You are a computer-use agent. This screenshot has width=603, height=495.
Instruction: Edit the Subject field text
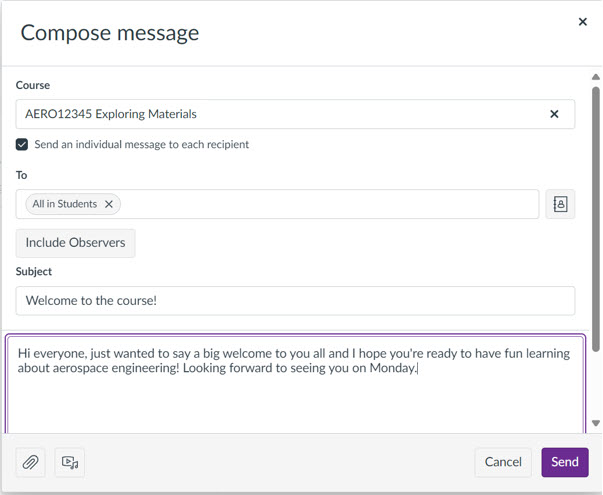(295, 301)
